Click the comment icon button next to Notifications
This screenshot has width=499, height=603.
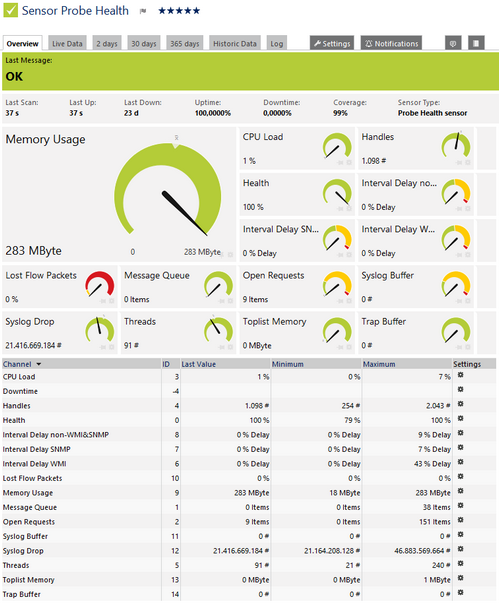[x=453, y=43]
